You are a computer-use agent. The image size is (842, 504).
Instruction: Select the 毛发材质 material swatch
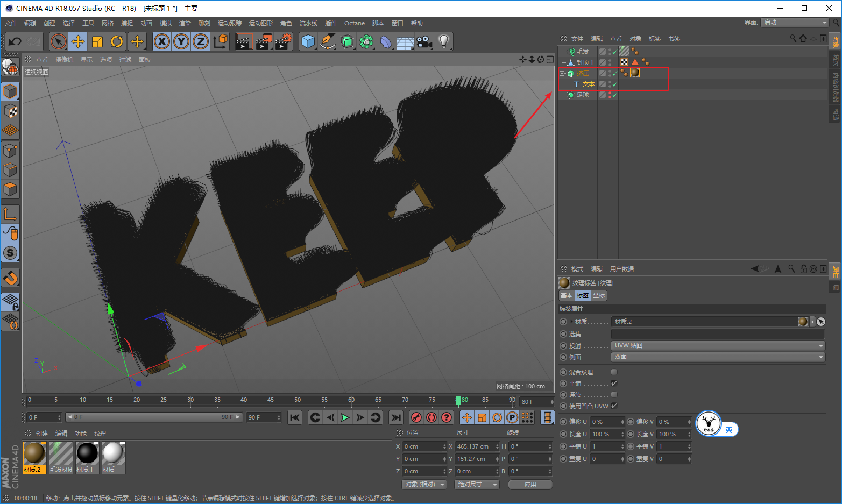tap(61, 458)
